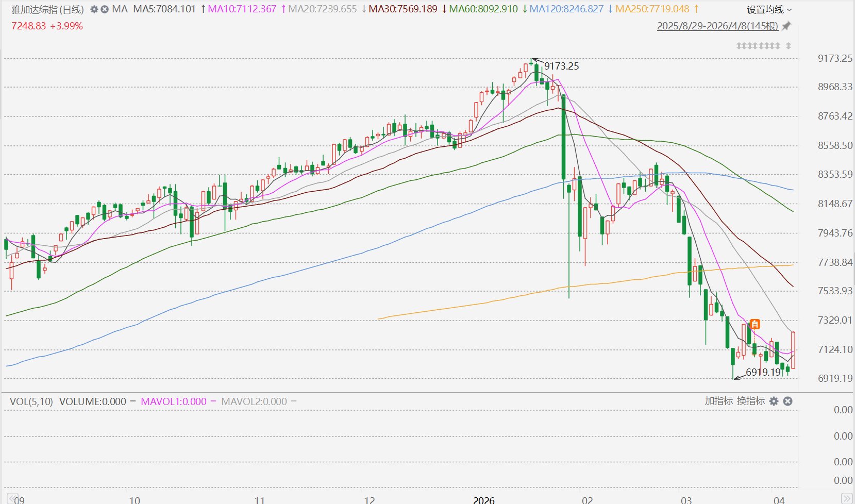This screenshot has height=504, width=855.
Task: Close the volume indicator panel
Action: coord(787,401)
